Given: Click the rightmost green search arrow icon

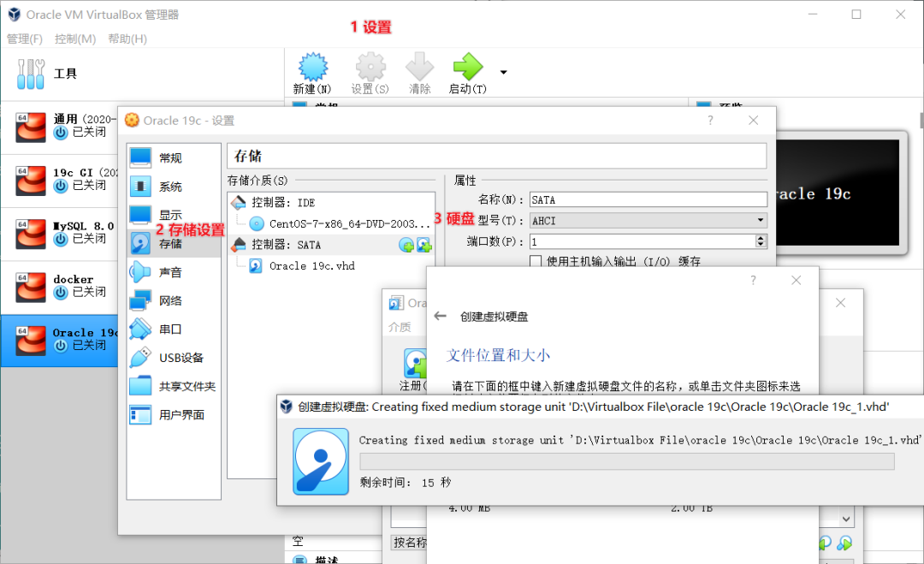Looking at the screenshot, I should click(844, 543).
